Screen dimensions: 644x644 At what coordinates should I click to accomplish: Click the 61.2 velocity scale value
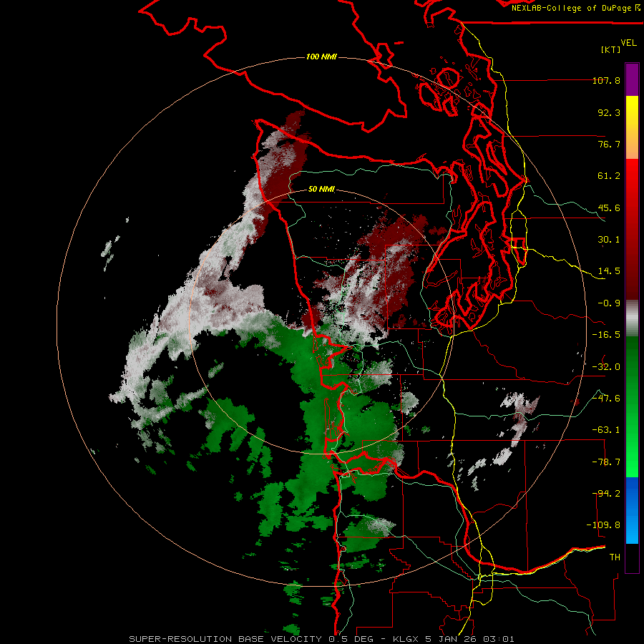pyautogui.click(x=609, y=176)
